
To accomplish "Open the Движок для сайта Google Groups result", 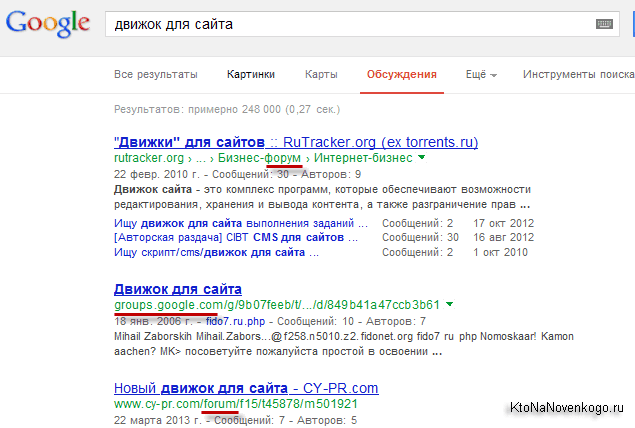I will click(178, 289).
